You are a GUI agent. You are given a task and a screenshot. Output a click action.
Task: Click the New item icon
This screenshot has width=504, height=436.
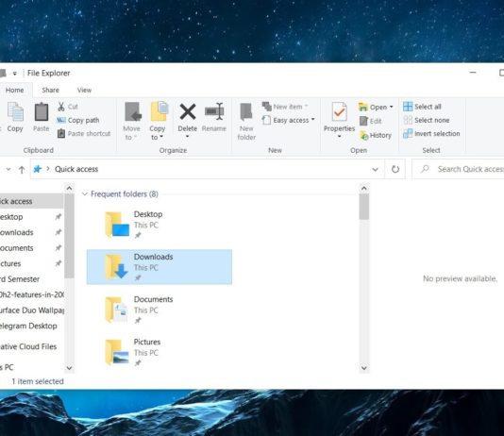pos(266,107)
